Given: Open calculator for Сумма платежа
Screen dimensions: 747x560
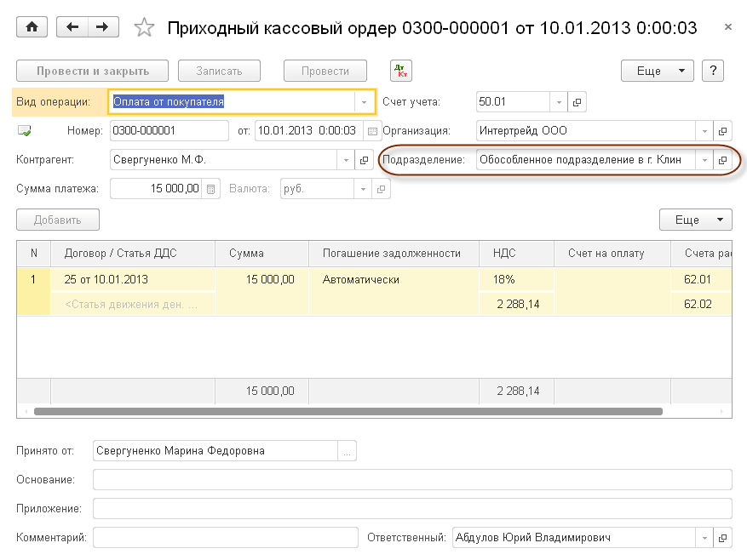Looking at the screenshot, I should [x=212, y=188].
